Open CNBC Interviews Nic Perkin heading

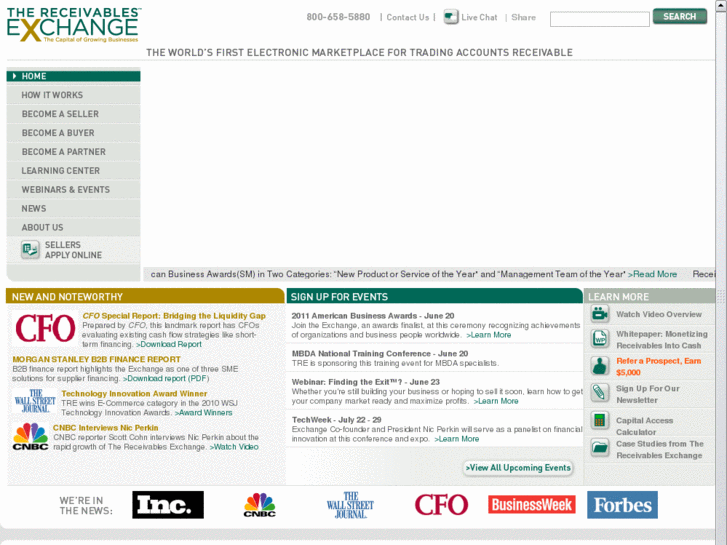click(105, 428)
